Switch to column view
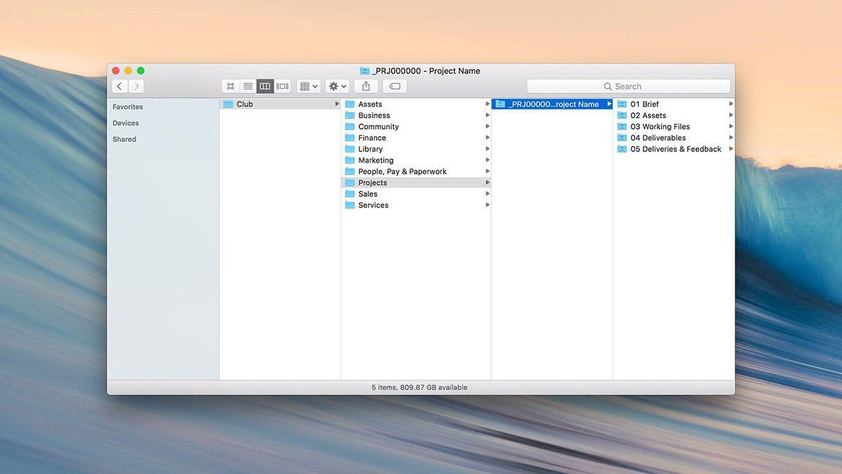Viewport: 842px width, 474px height. 265,86
